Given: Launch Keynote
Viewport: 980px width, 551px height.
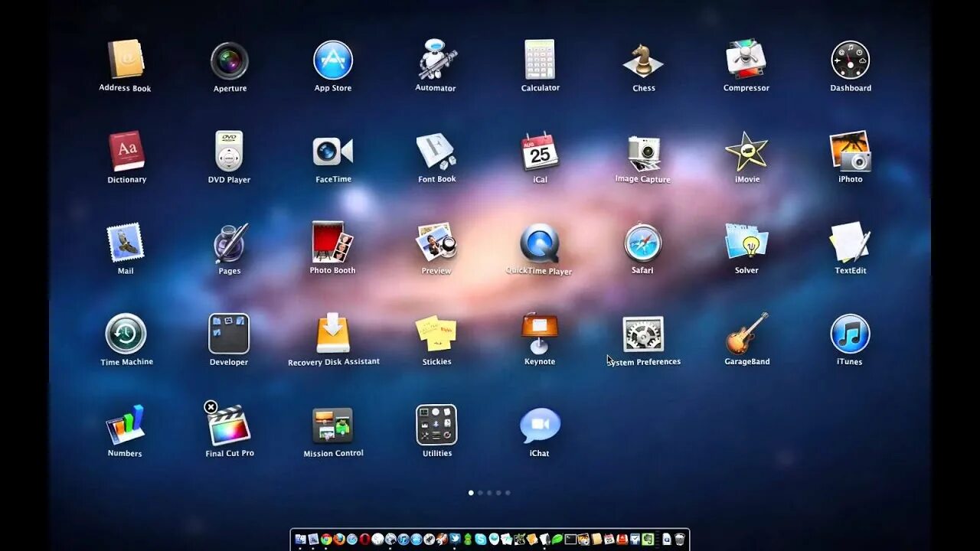Looking at the screenshot, I should pyautogui.click(x=540, y=334).
